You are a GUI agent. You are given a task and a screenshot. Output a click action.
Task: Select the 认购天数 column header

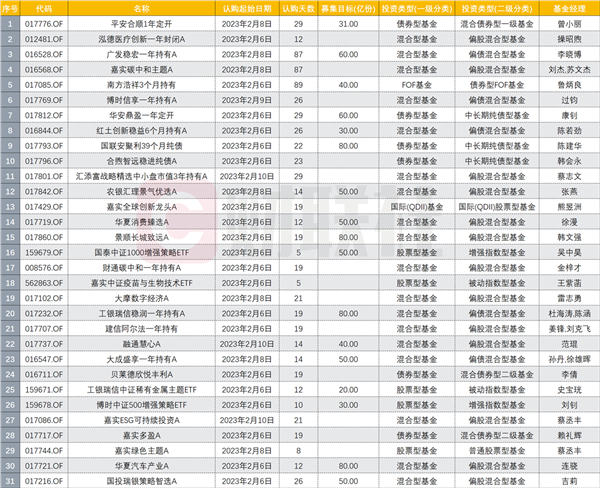[298, 8]
